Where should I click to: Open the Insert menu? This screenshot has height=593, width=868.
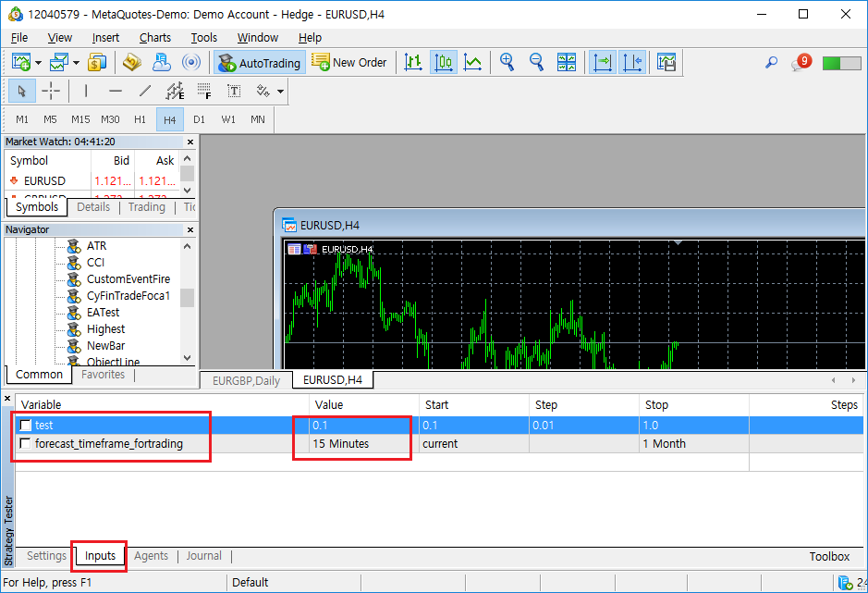(x=105, y=38)
